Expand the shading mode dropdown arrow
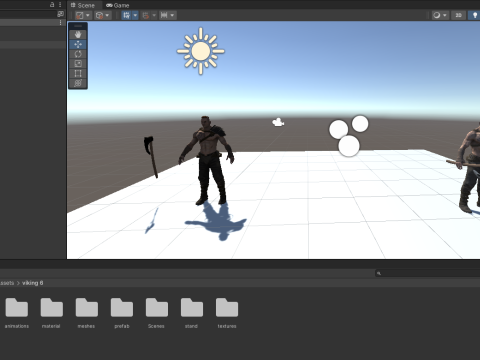480x360 pixels. point(445,15)
